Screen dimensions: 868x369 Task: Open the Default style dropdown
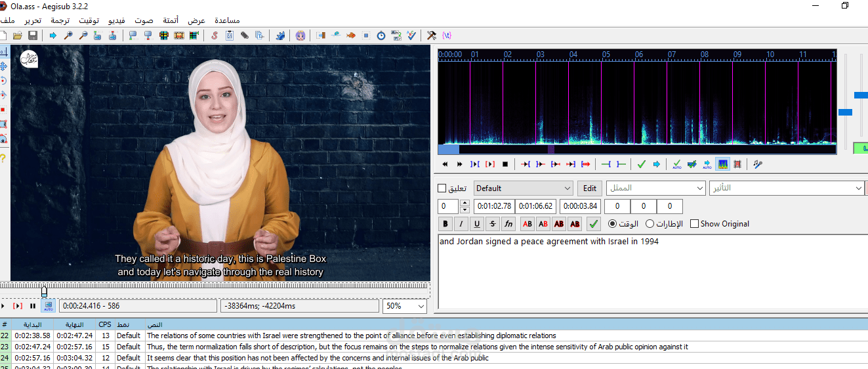pos(567,188)
